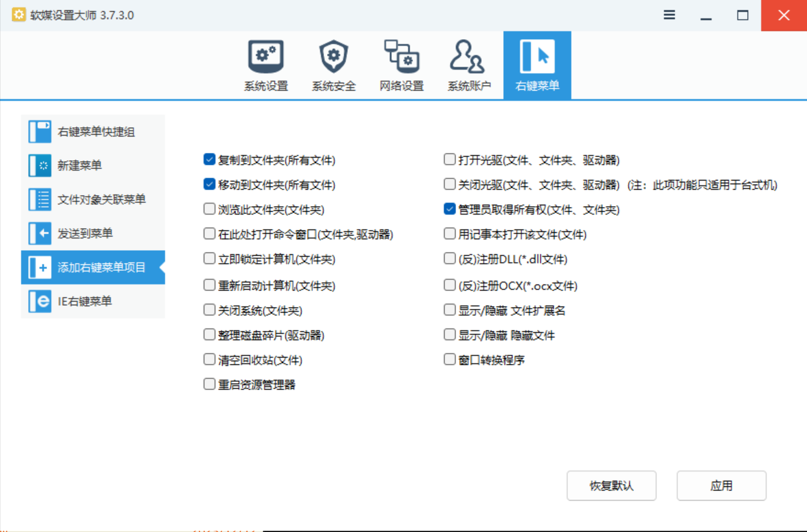Screen dimensions: 807x532
Task: Open the 系统安全 shield icon
Action: click(334, 56)
